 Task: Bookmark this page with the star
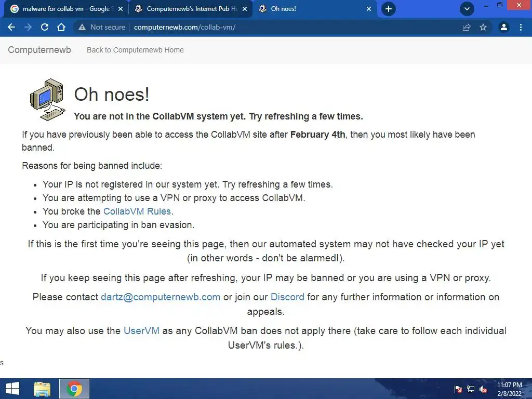pos(483,27)
